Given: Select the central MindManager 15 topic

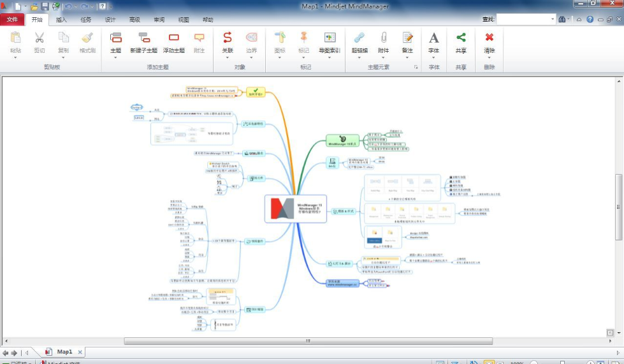Looking at the screenshot, I should click(295, 208).
